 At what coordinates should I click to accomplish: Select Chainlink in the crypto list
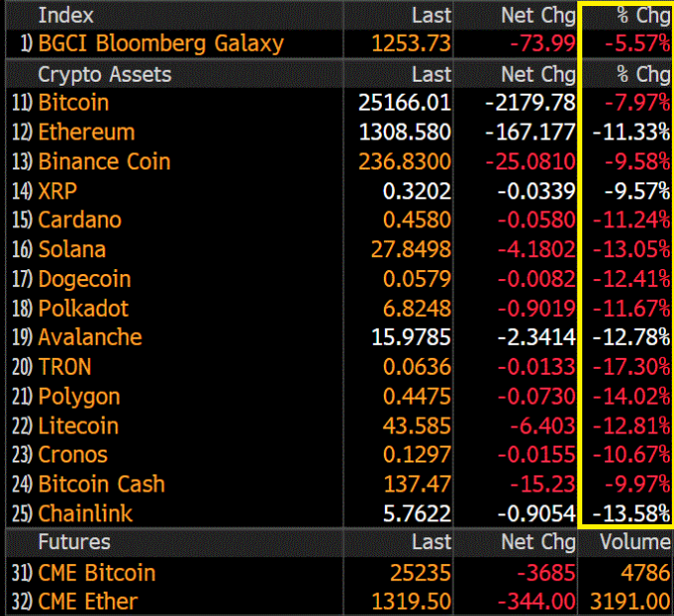click(85, 513)
